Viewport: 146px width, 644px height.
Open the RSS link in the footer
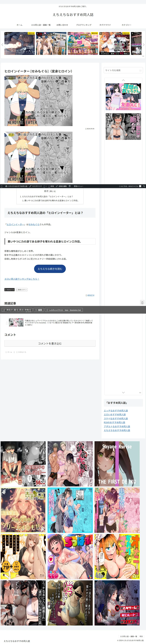[x=141, y=636]
